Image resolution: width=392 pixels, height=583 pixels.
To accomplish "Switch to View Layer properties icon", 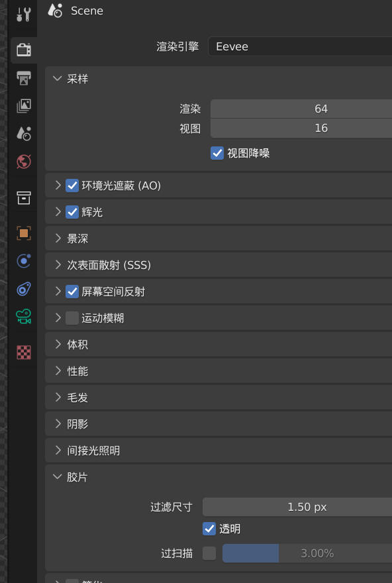I will [x=24, y=106].
